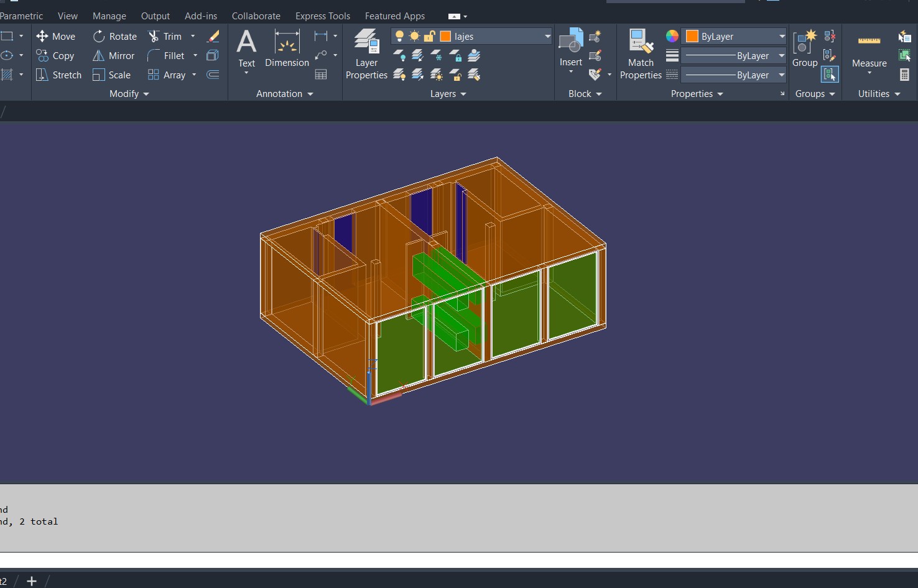Toggle freeze sun icon for lajes layer
Screen dimensions: 918x588
pyautogui.click(x=414, y=37)
